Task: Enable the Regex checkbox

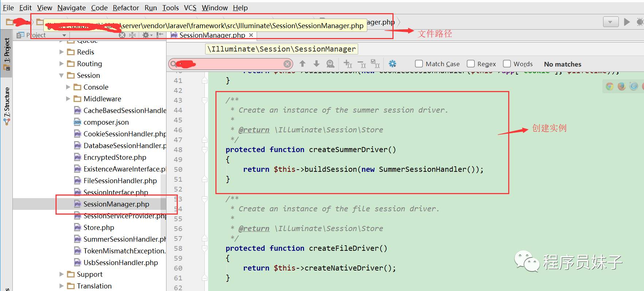Action: click(471, 64)
